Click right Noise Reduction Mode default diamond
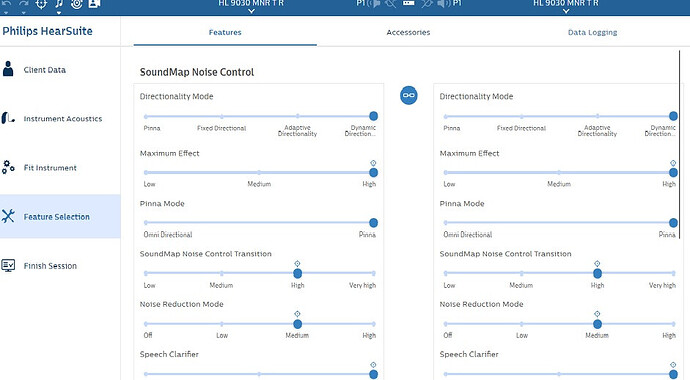Image resolution: width=690 pixels, height=380 pixels. 597,314
